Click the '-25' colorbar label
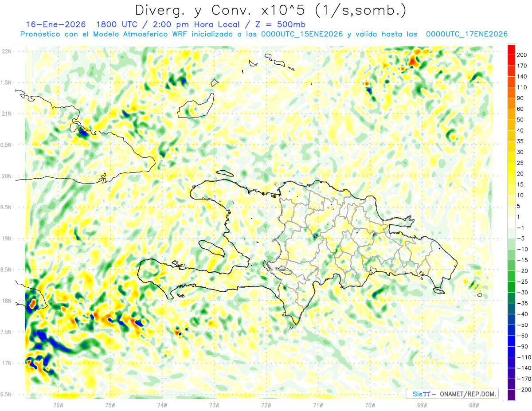 pos(522,282)
